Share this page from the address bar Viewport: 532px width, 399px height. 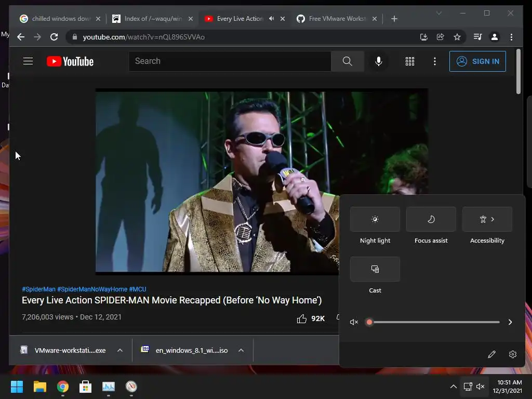[440, 37]
